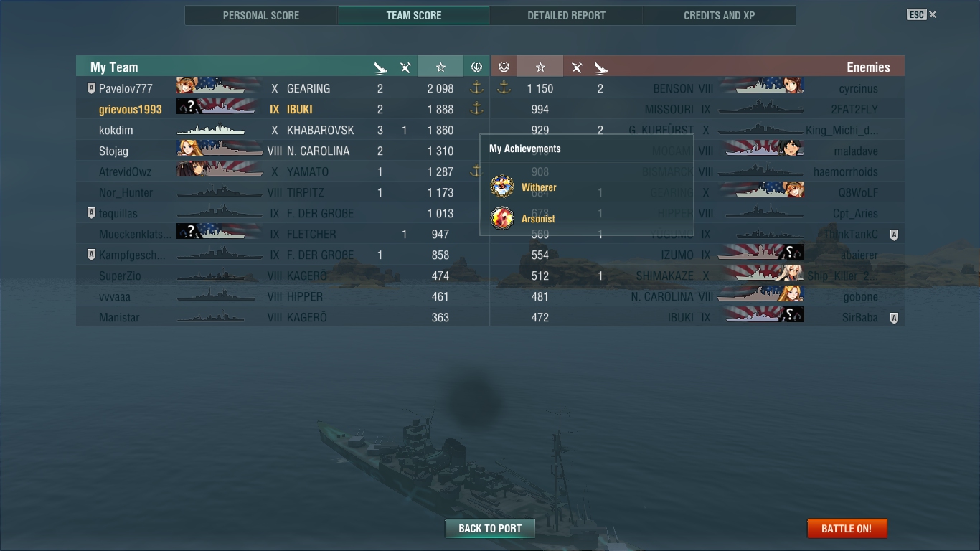980x551 pixels.
Task: Switch to the Detailed Report tab
Action: point(567,15)
